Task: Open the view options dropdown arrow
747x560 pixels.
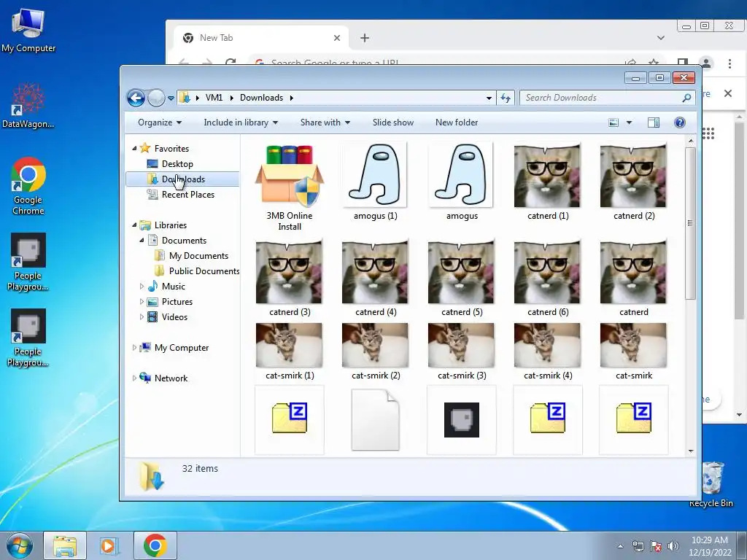Action: (x=629, y=122)
